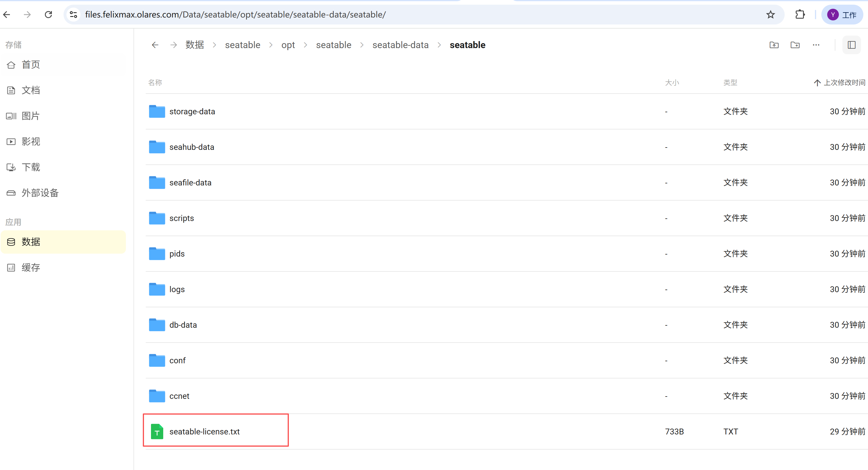Click the file manager forward arrow
The image size is (868, 470).
pos(173,45)
